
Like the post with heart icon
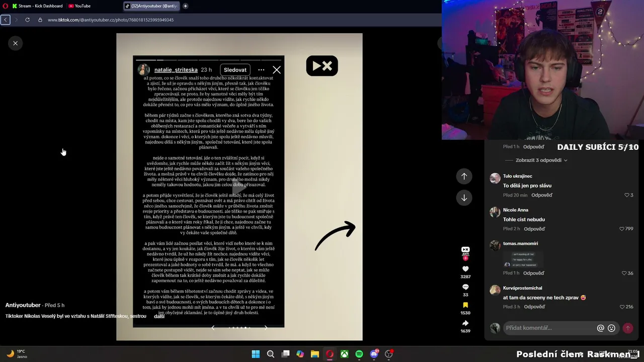tap(465, 269)
